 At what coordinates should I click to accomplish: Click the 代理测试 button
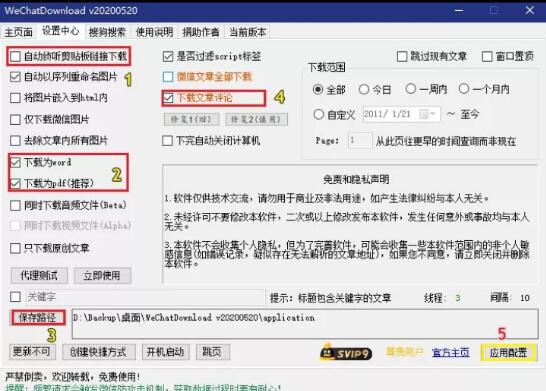coord(39,275)
